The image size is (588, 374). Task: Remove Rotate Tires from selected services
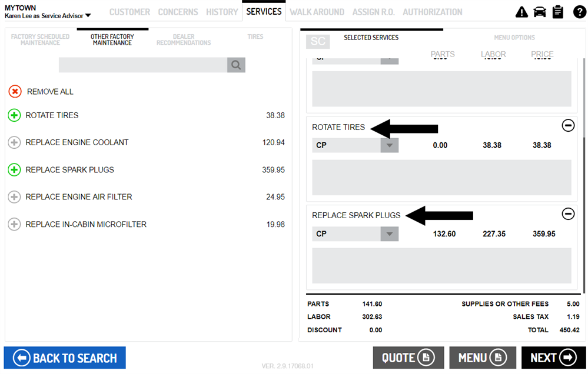click(x=568, y=125)
